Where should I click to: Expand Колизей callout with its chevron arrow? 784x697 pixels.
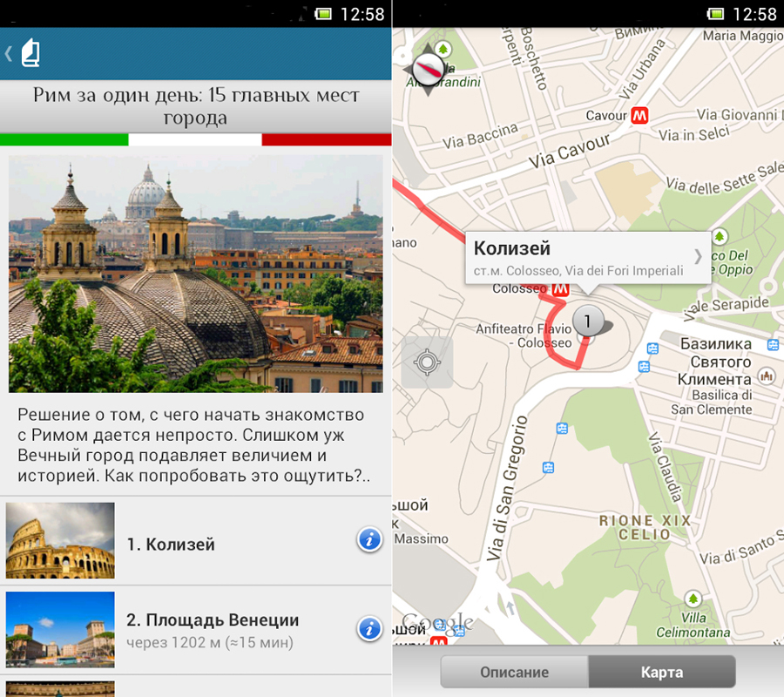[698, 256]
